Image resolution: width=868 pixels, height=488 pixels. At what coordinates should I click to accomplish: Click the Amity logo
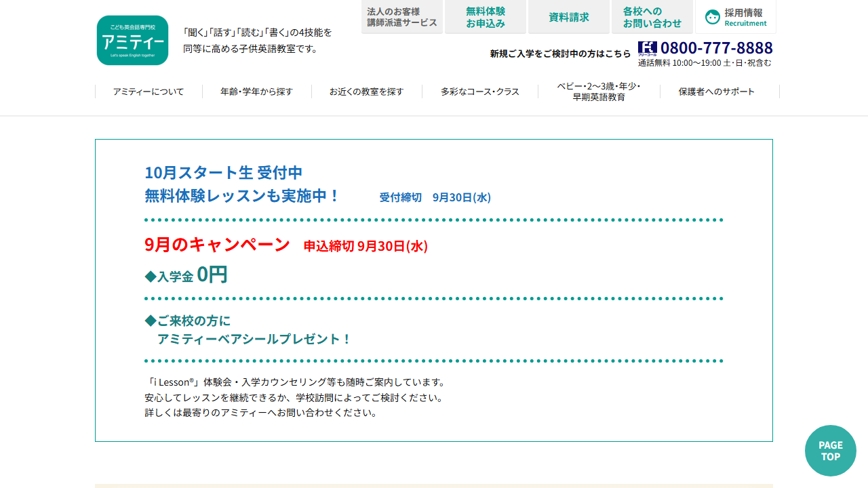pyautogui.click(x=132, y=41)
